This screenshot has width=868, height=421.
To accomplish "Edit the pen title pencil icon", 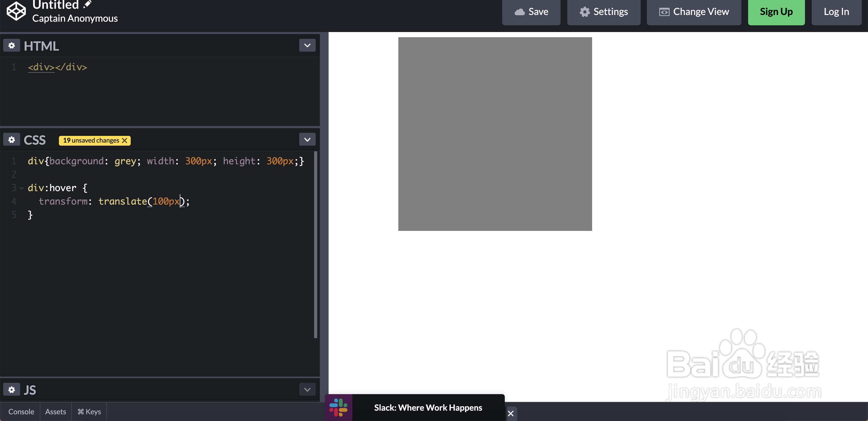I will point(87,4).
